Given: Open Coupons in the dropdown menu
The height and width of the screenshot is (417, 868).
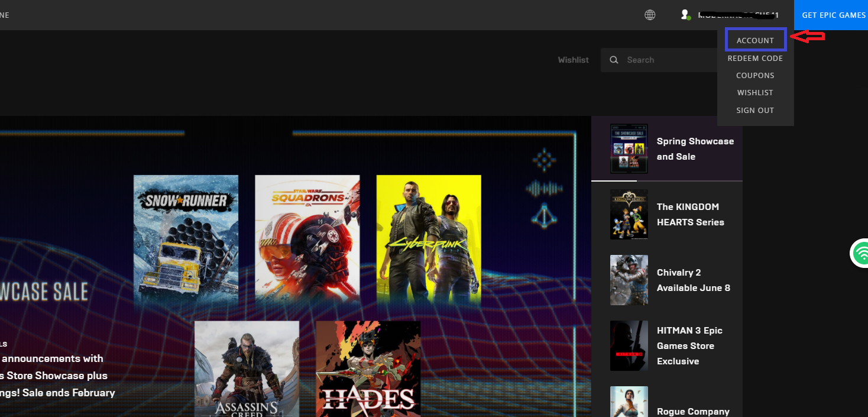Looking at the screenshot, I should [755, 76].
